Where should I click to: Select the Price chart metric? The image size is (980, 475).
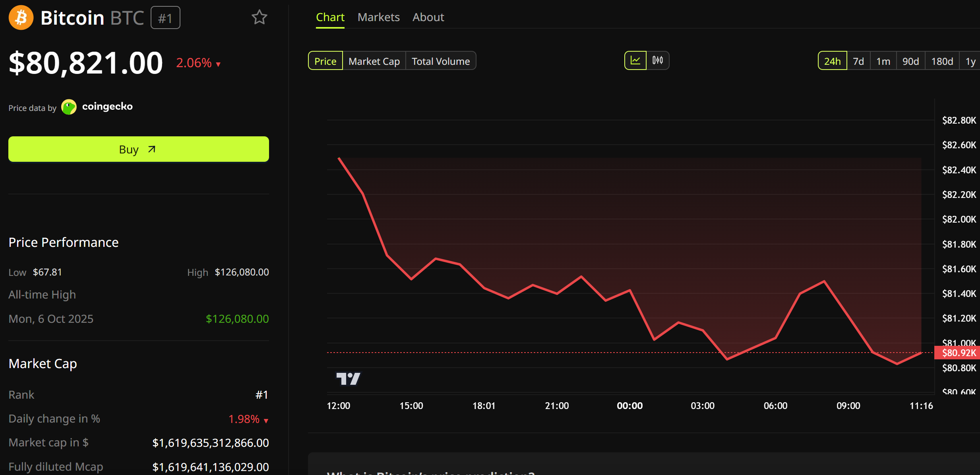[x=325, y=61]
